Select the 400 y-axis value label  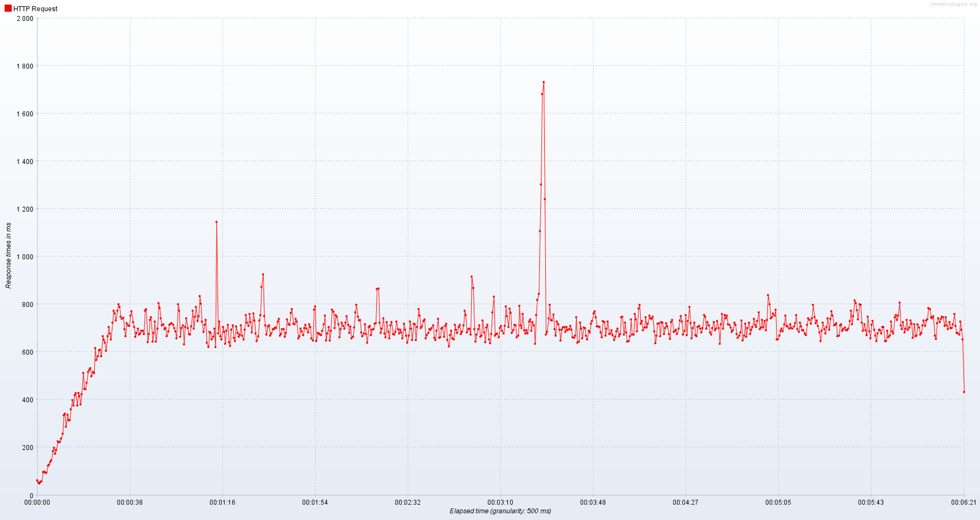[28, 400]
